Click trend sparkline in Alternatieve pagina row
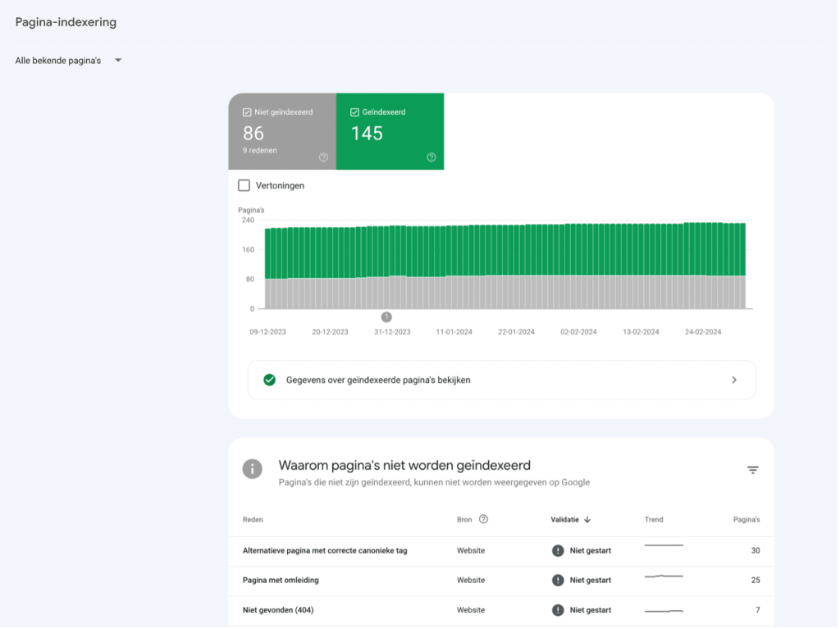This screenshot has height=629, width=840. click(664, 545)
